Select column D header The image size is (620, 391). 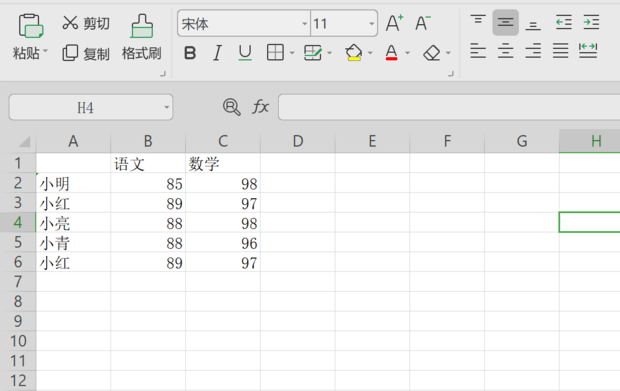click(298, 141)
